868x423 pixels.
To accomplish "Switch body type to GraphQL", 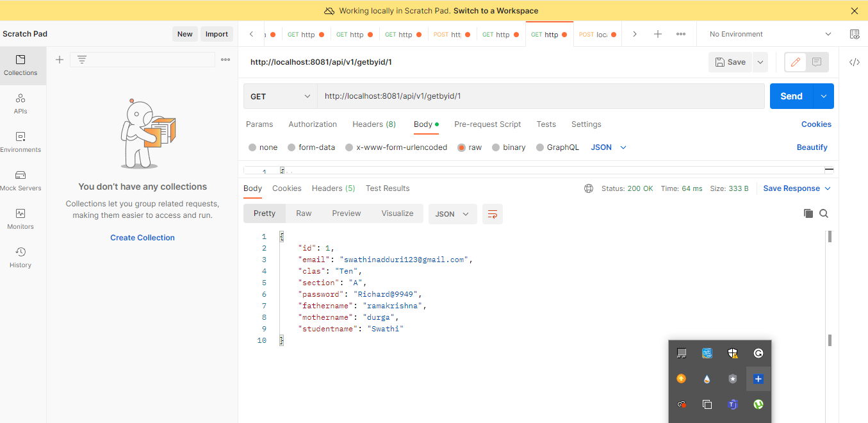I will pyautogui.click(x=557, y=147).
